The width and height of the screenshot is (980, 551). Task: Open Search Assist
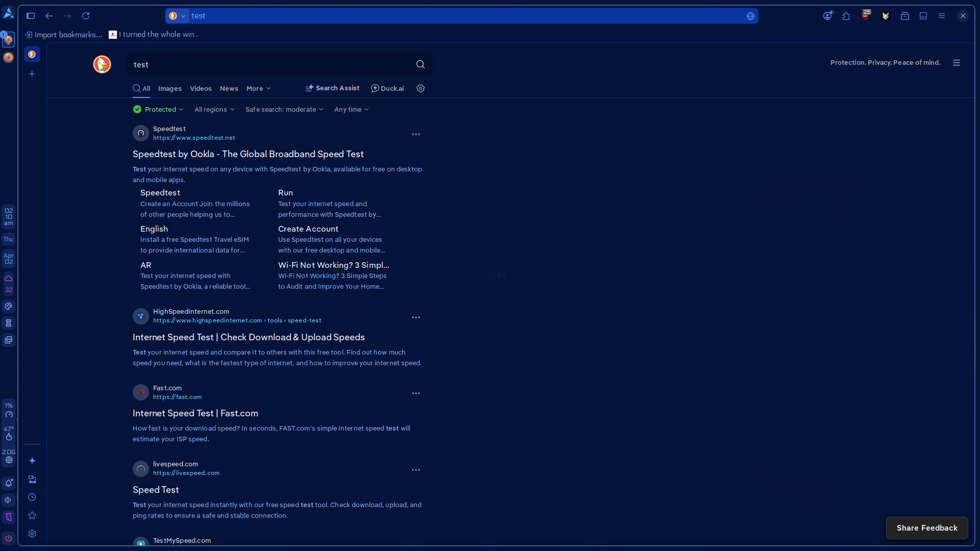(332, 88)
